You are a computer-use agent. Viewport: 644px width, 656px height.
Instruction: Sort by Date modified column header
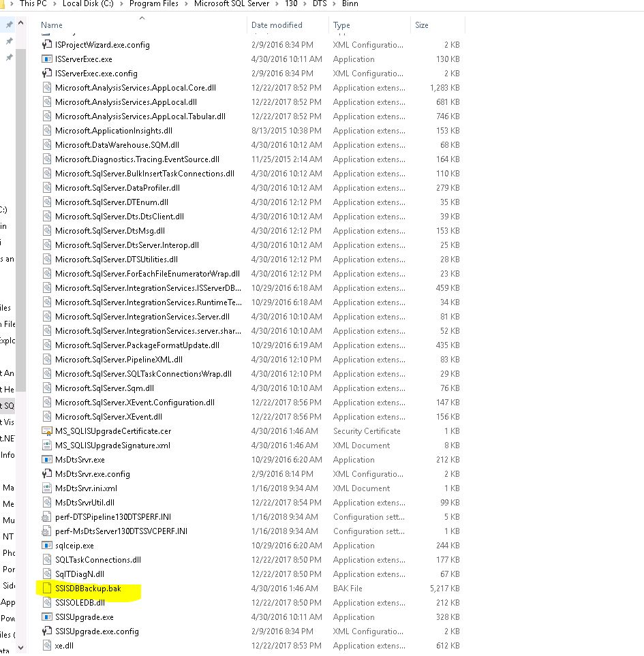pos(277,25)
